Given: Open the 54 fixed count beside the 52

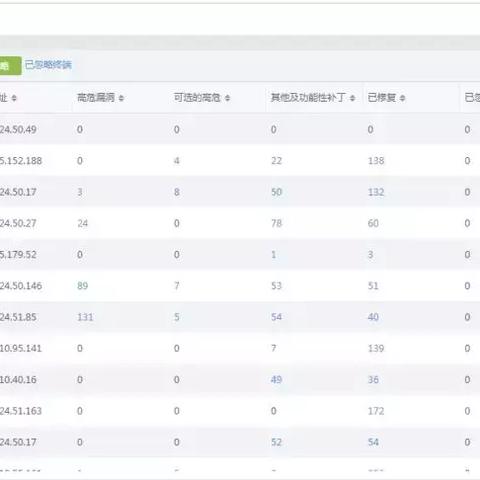Looking at the screenshot, I should pyautogui.click(x=373, y=442).
